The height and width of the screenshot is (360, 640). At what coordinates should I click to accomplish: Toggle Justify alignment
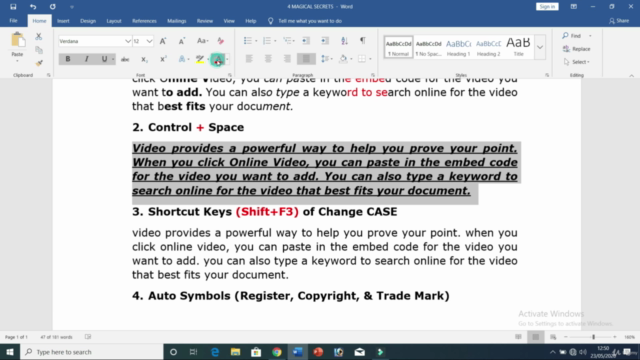pos(306,59)
